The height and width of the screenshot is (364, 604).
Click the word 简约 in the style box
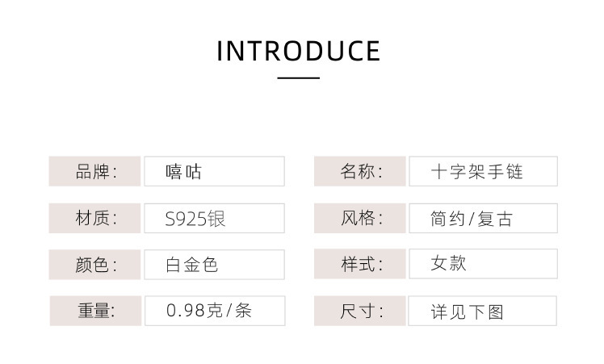click(x=448, y=219)
